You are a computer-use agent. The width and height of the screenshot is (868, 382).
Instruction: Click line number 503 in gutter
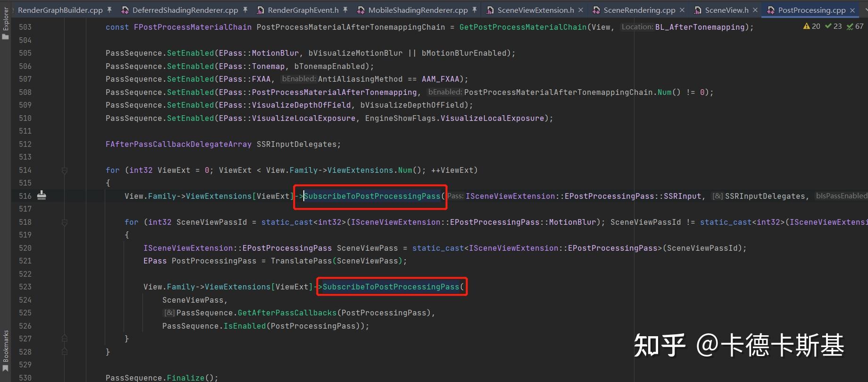click(x=25, y=27)
